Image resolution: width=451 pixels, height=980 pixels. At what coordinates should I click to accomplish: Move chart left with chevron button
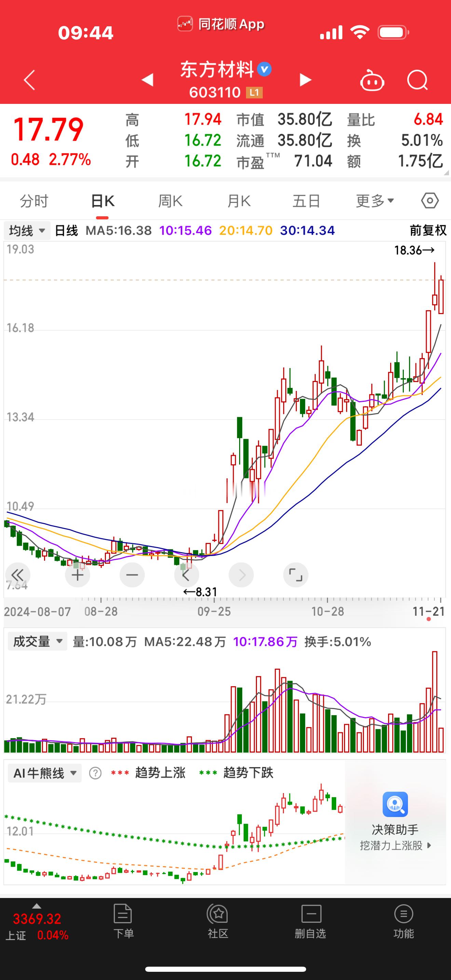pyautogui.click(x=186, y=575)
